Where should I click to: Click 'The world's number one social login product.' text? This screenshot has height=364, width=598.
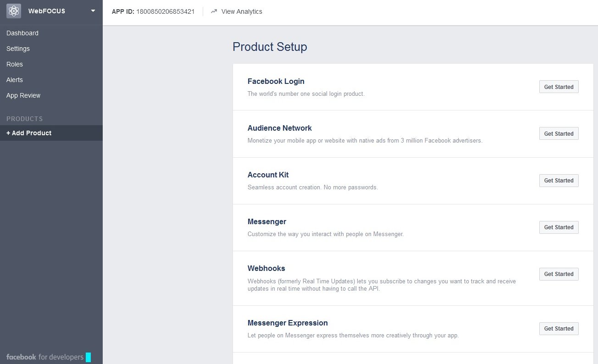(306, 94)
